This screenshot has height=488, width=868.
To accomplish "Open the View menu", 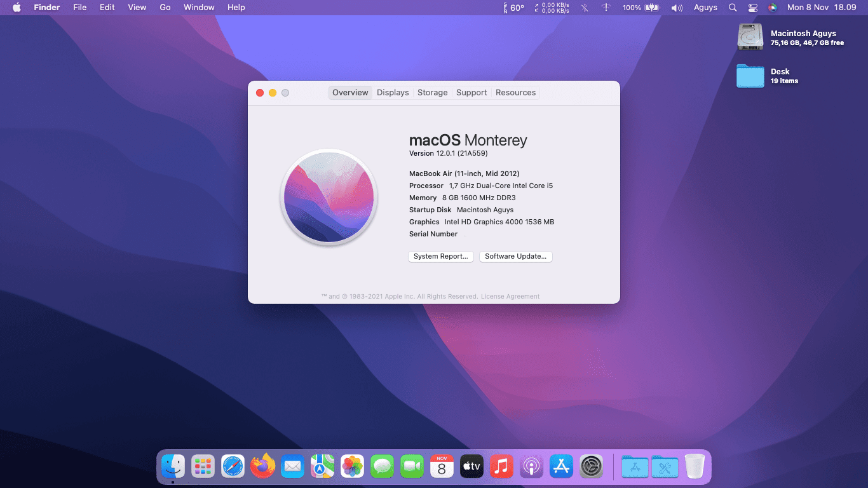I will [137, 8].
